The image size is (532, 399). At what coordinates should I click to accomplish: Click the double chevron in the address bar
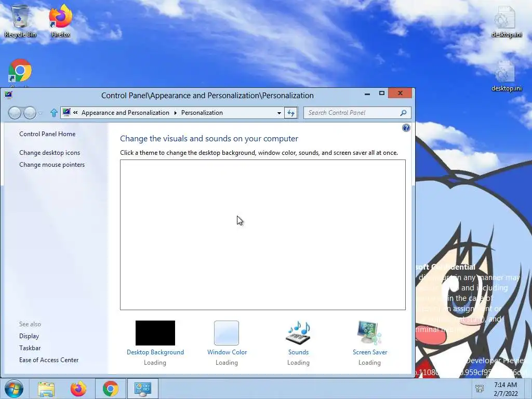tap(75, 113)
